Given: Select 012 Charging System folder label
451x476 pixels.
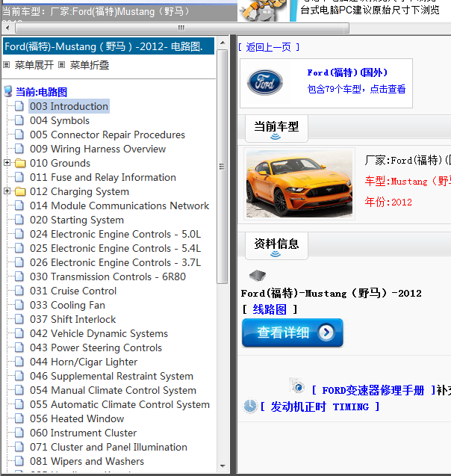Looking at the screenshot, I should [x=79, y=191].
